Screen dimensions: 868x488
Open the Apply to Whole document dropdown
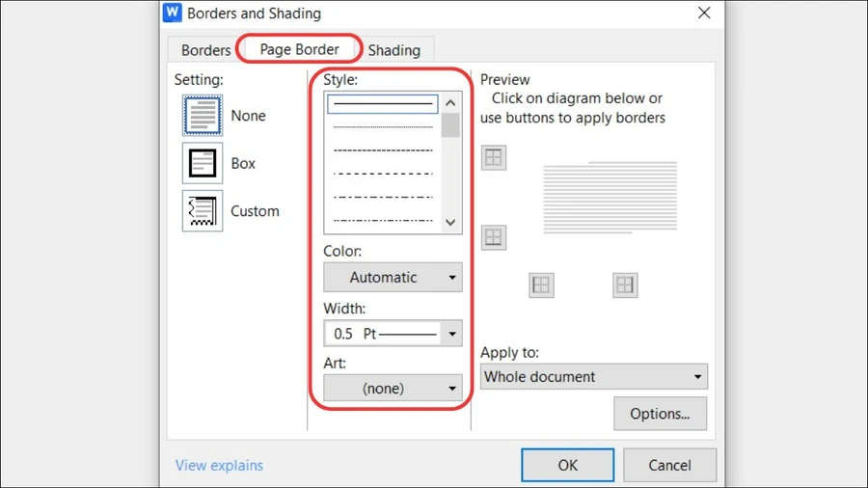click(x=594, y=377)
